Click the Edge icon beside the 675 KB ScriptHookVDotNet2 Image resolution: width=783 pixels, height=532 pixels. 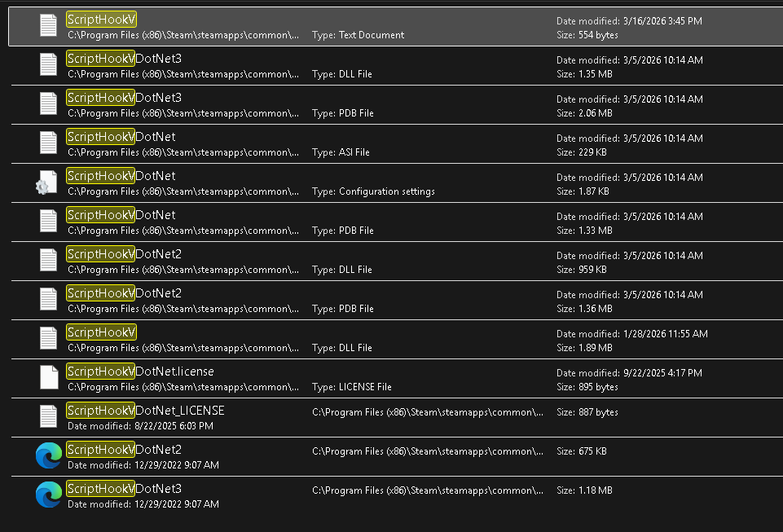point(49,456)
